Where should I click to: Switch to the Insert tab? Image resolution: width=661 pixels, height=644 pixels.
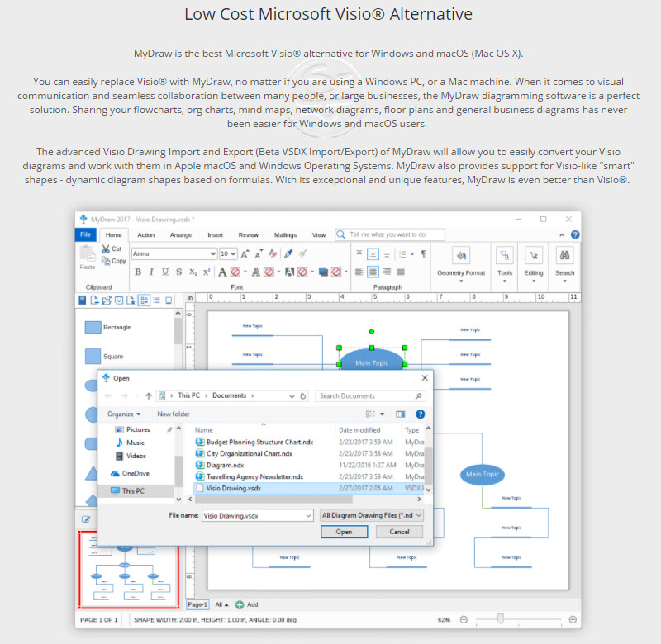(x=215, y=235)
